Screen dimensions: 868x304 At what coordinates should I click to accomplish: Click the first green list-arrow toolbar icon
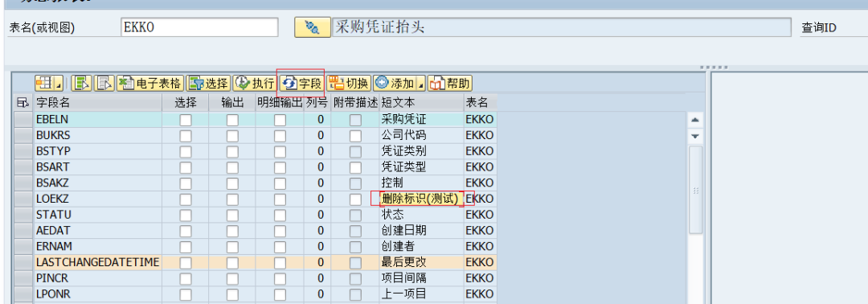81,84
